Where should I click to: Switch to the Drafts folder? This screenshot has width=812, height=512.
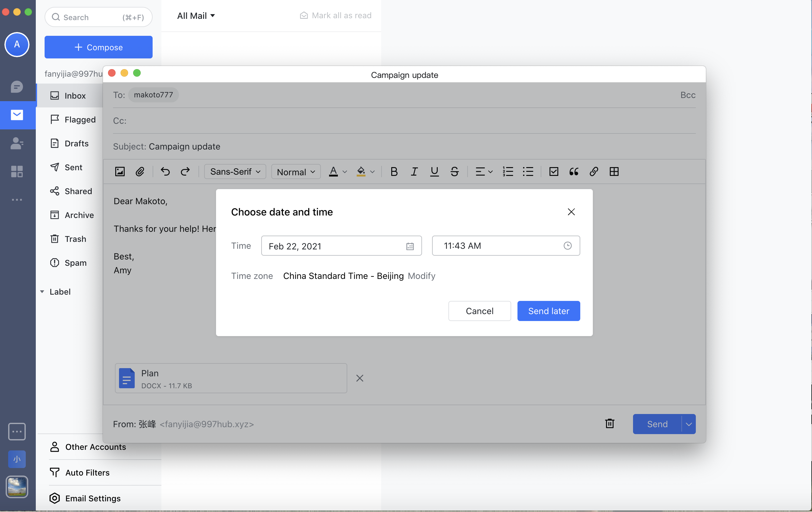pos(76,143)
